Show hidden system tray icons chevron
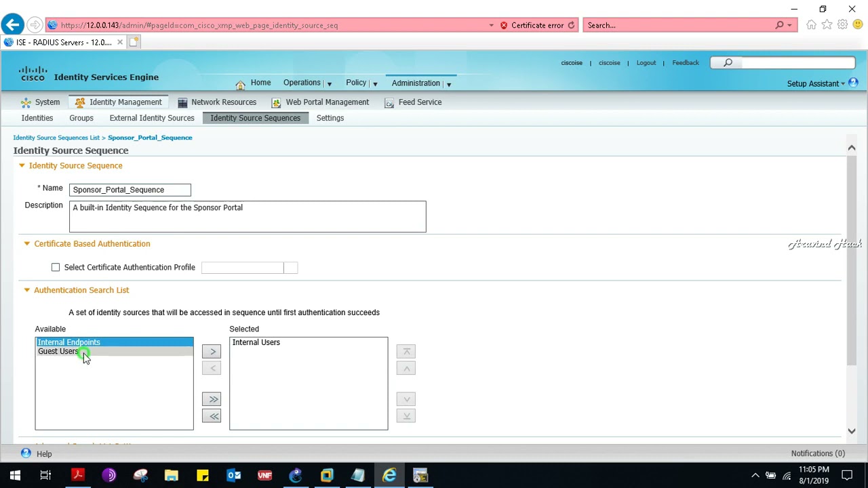 pyautogui.click(x=755, y=475)
